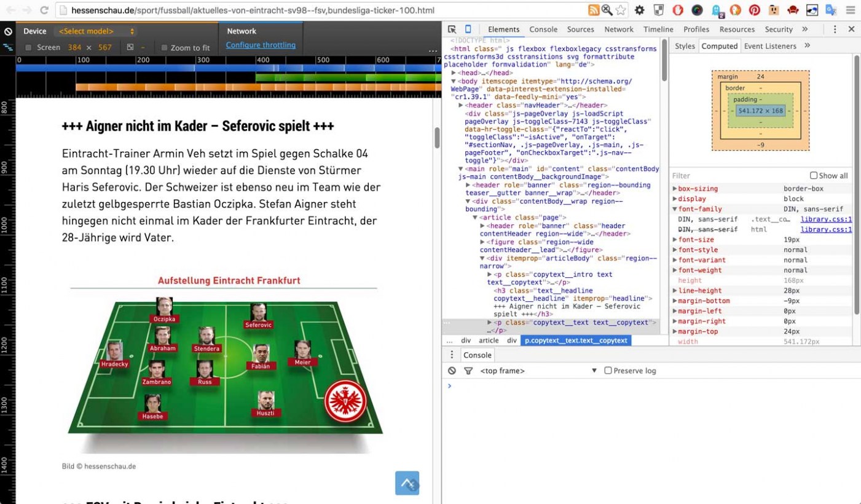Click the browser address bar URL
Screen dimensions: 861x504
(x=253, y=10)
